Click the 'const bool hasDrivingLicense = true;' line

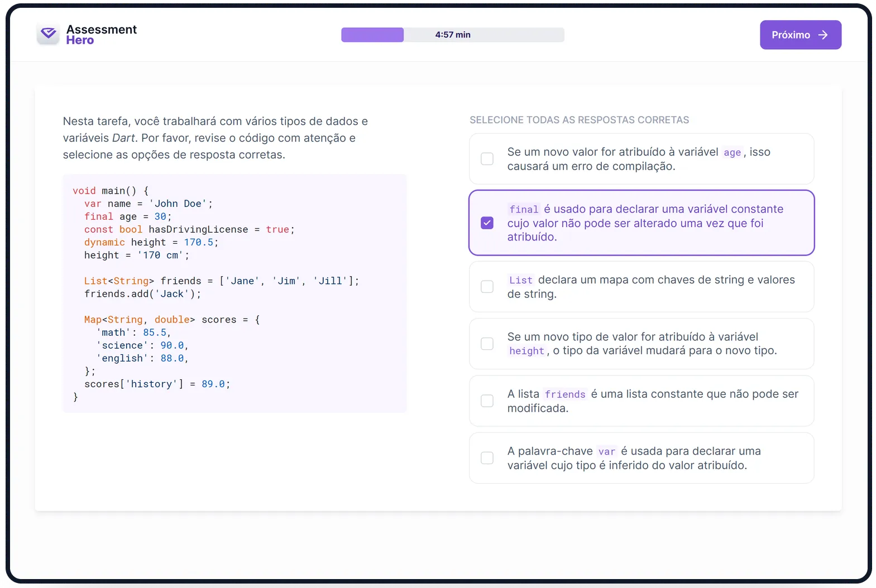(x=189, y=229)
